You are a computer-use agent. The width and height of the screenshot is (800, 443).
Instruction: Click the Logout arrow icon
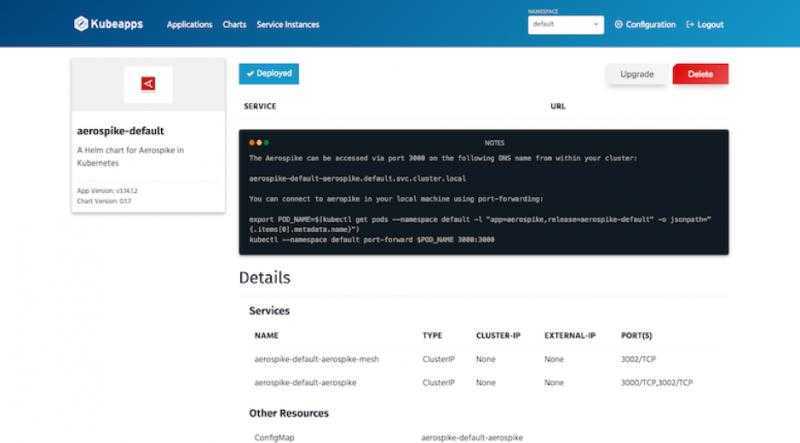click(690, 24)
